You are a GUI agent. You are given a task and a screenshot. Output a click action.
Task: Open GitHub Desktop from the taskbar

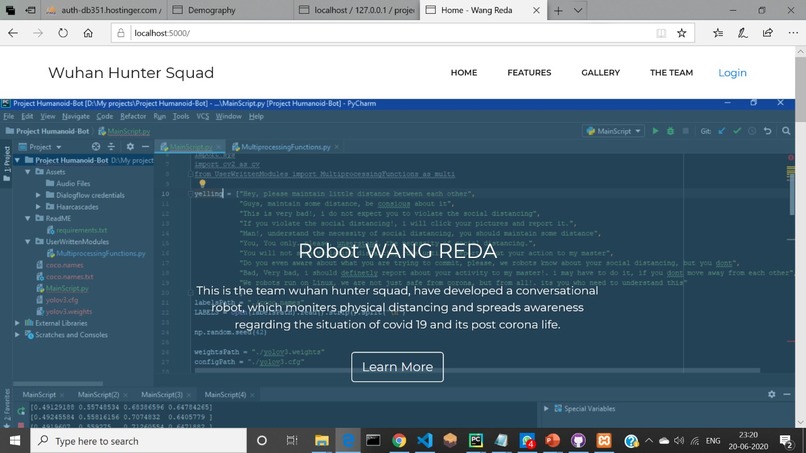[578, 441]
